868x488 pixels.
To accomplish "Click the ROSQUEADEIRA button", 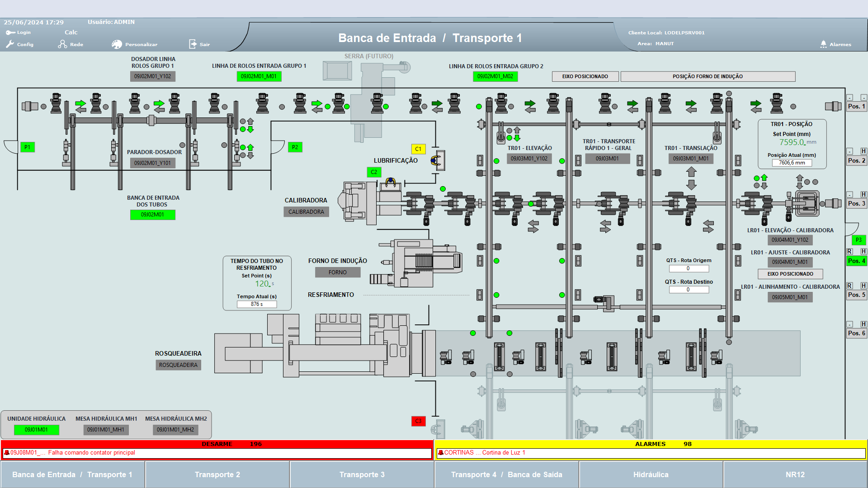I will tap(178, 365).
